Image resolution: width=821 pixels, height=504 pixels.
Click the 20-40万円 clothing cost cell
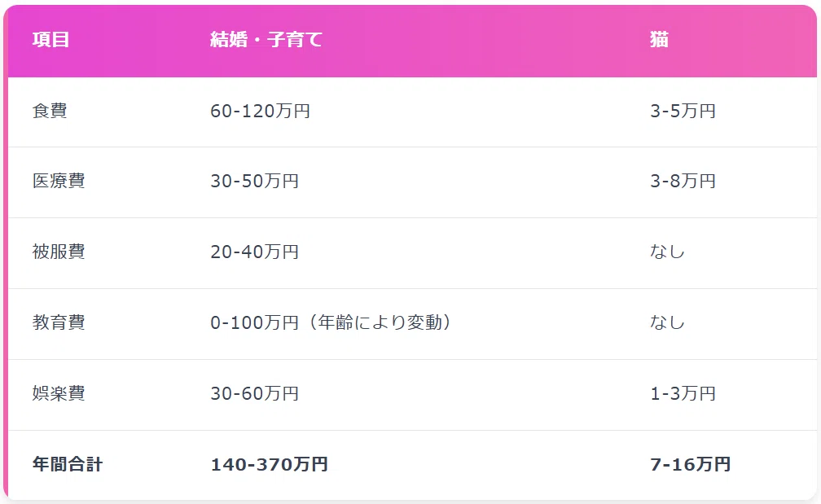click(x=254, y=252)
